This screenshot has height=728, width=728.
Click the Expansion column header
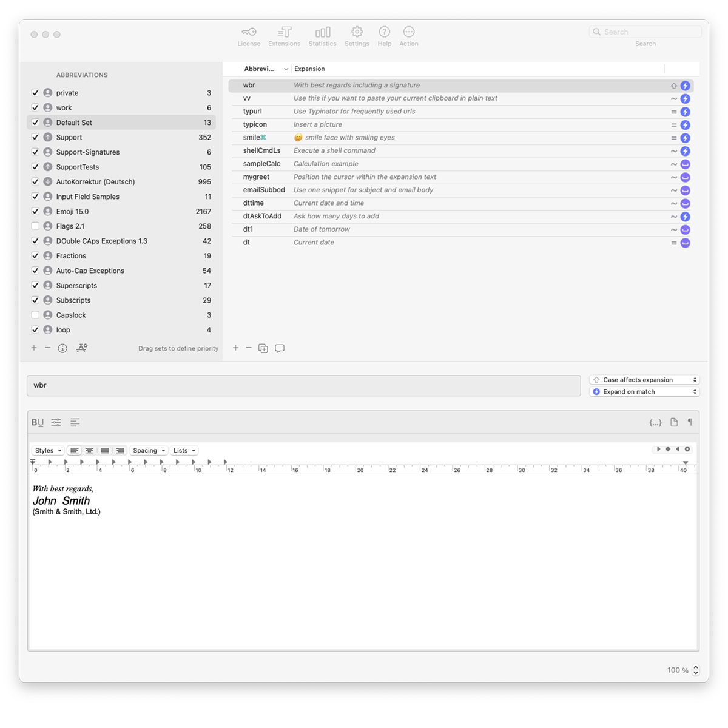[x=309, y=69]
